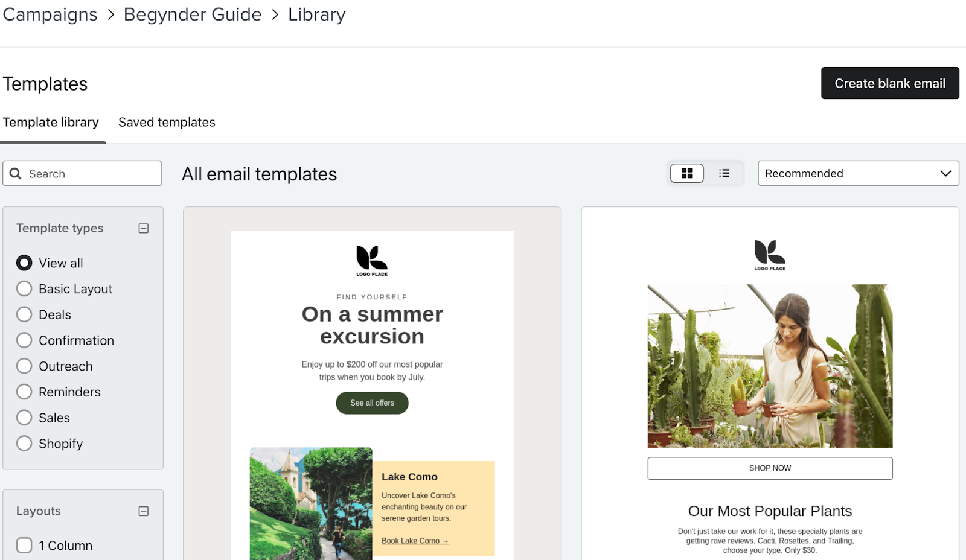This screenshot has width=966, height=560.
Task: Click the SHOP NOW button
Action: click(770, 468)
